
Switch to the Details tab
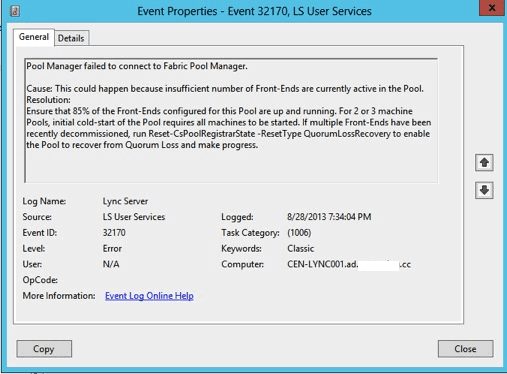(x=71, y=38)
